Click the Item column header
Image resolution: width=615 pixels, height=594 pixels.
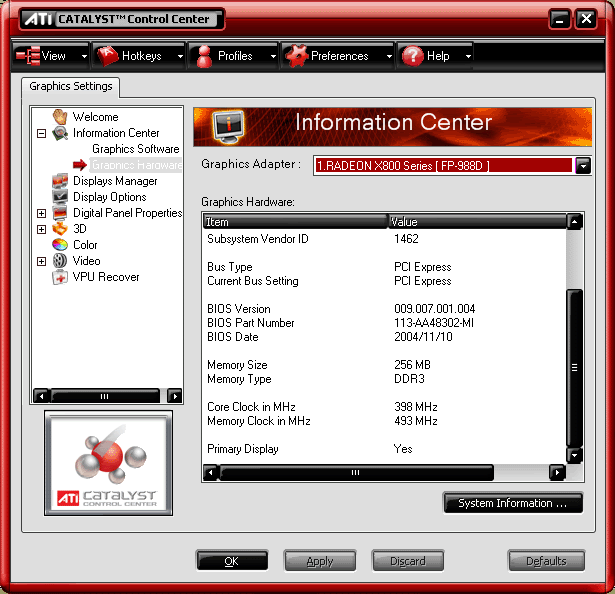click(295, 222)
